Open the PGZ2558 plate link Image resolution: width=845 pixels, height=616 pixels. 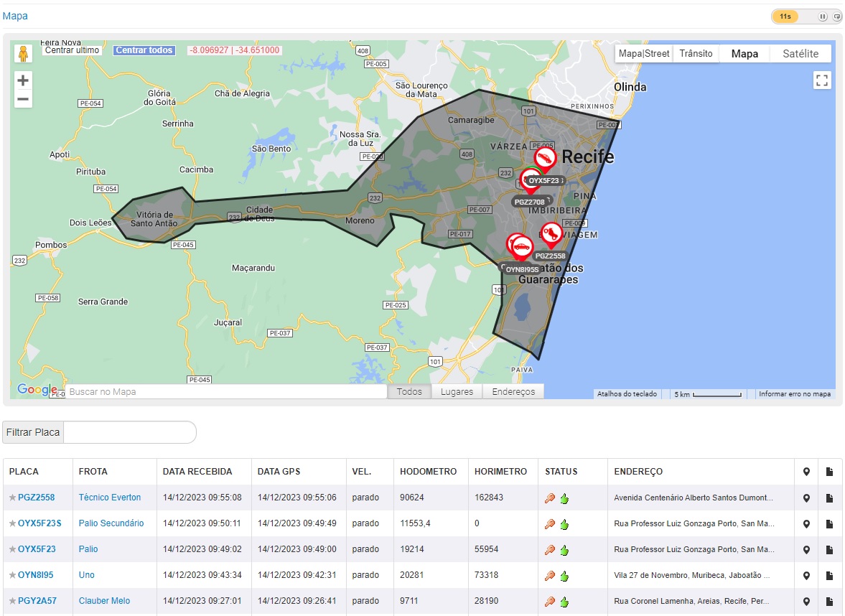pyautogui.click(x=36, y=498)
